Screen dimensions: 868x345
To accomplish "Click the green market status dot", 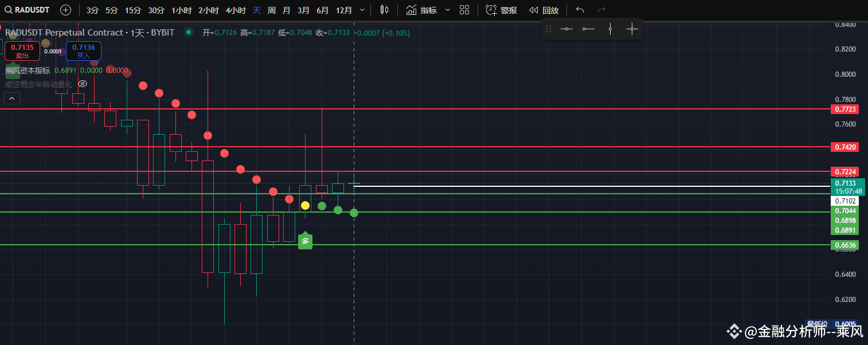I will point(188,33).
